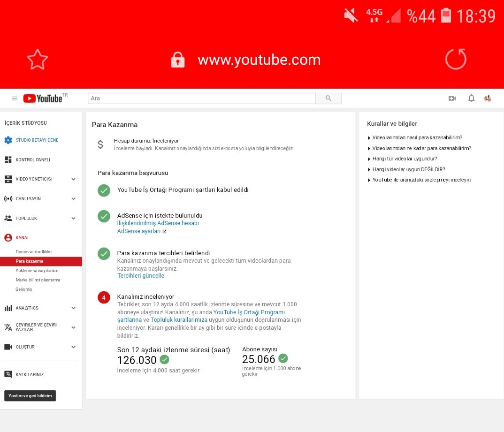The height and width of the screenshot is (432, 504).
Task: Tap the 18:39 clock
Action: pos(476,16)
